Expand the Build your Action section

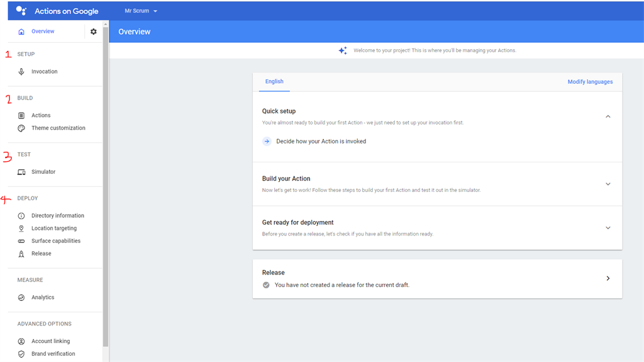click(x=608, y=184)
